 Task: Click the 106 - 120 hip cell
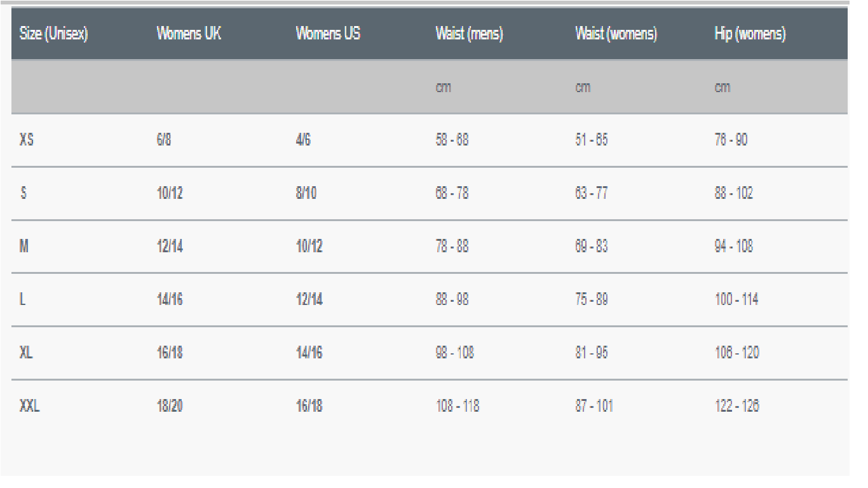pyautogui.click(x=736, y=353)
